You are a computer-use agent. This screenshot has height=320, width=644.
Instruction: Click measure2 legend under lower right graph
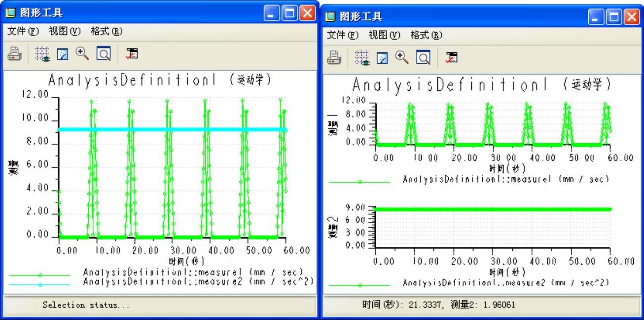[x=469, y=283]
